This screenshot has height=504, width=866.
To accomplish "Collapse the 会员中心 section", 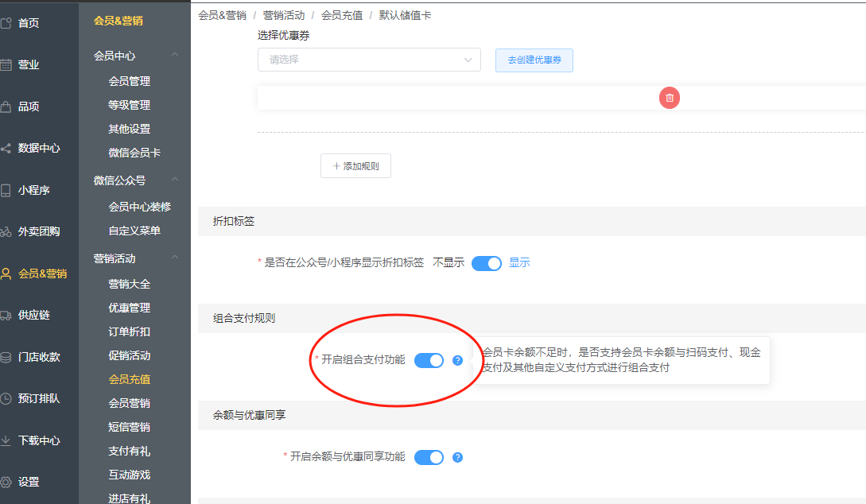I will 175,55.
